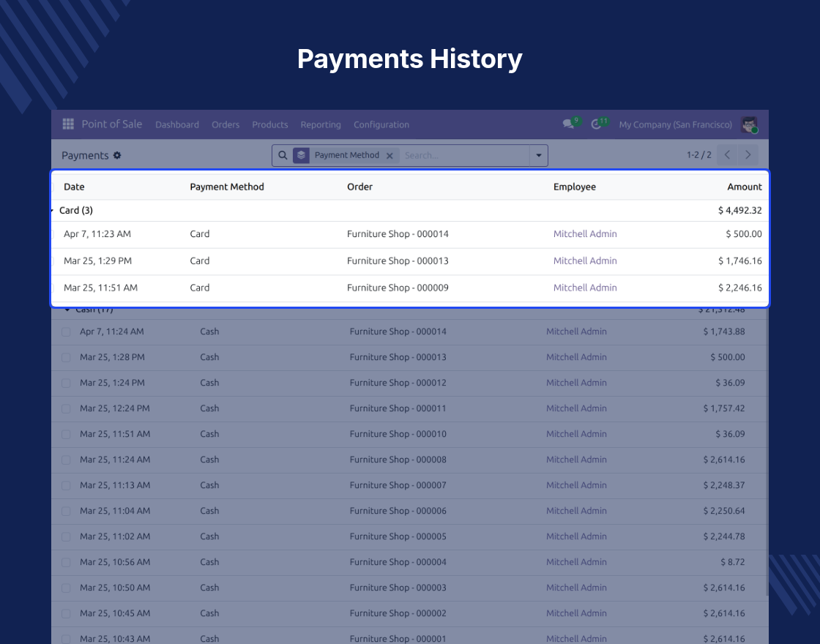The image size is (820, 644).
Task: Click the group-by layers icon in filter
Action: (x=301, y=155)
